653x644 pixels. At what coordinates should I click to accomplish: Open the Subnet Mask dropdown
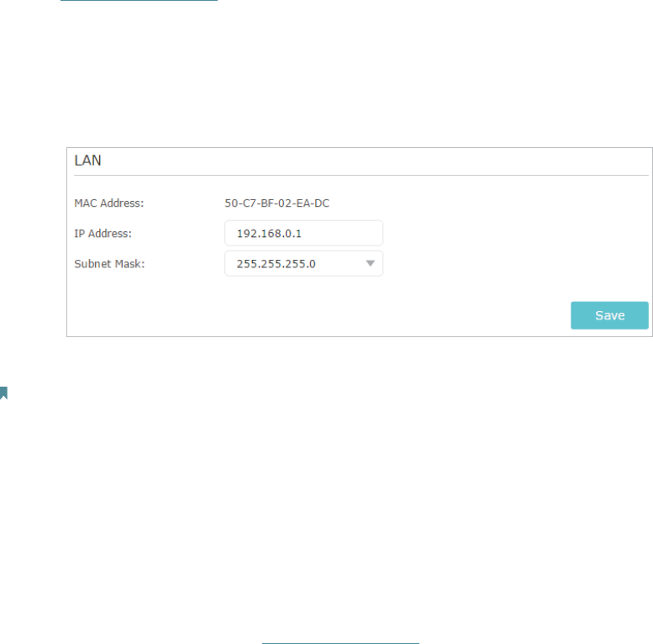click(x=303, y=264)
